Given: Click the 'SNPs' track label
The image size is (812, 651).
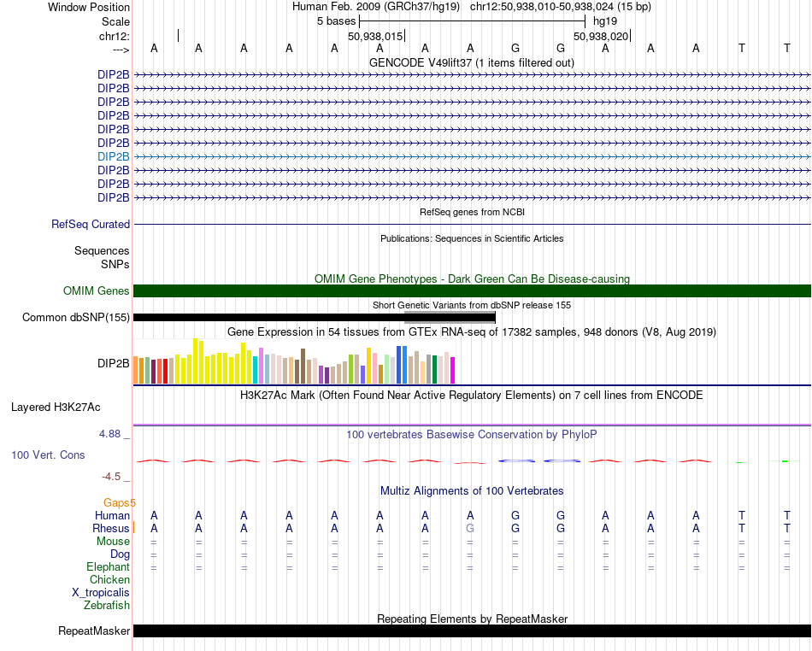Looking at the screenshot, I should [115, 264].
